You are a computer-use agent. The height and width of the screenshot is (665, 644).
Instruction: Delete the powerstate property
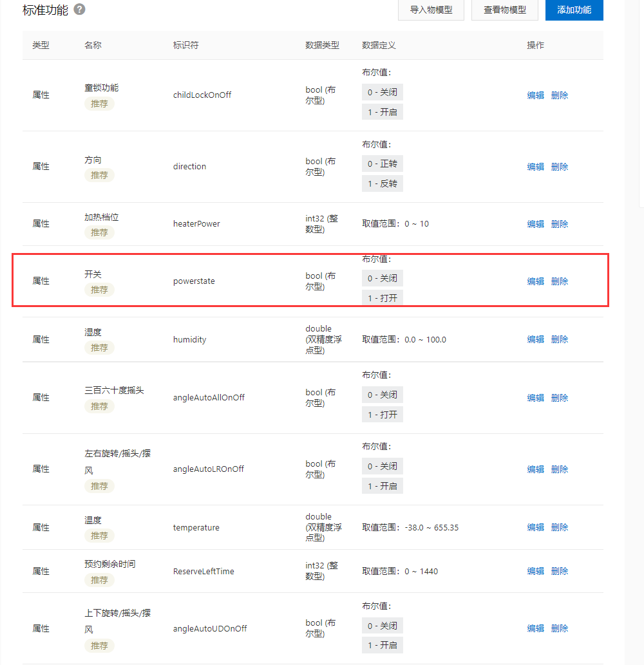coord(559,281)
